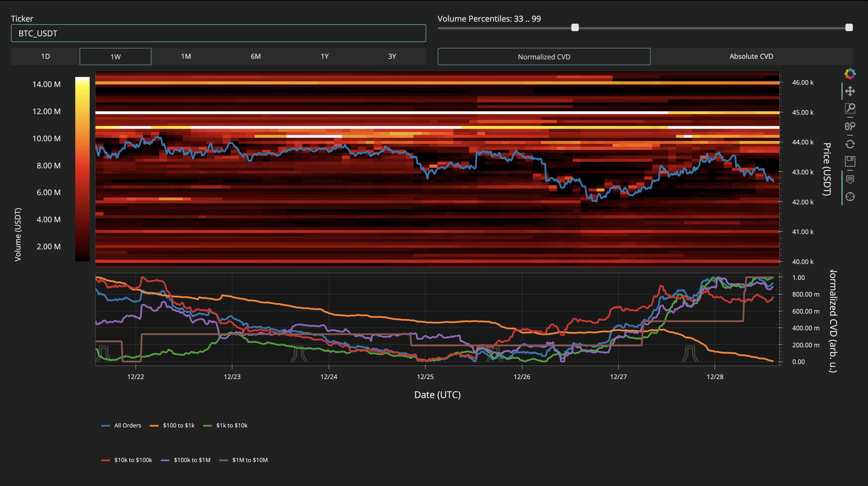Enable the Wheel Zoom tool
868x486 pixels.
(850, 126)
